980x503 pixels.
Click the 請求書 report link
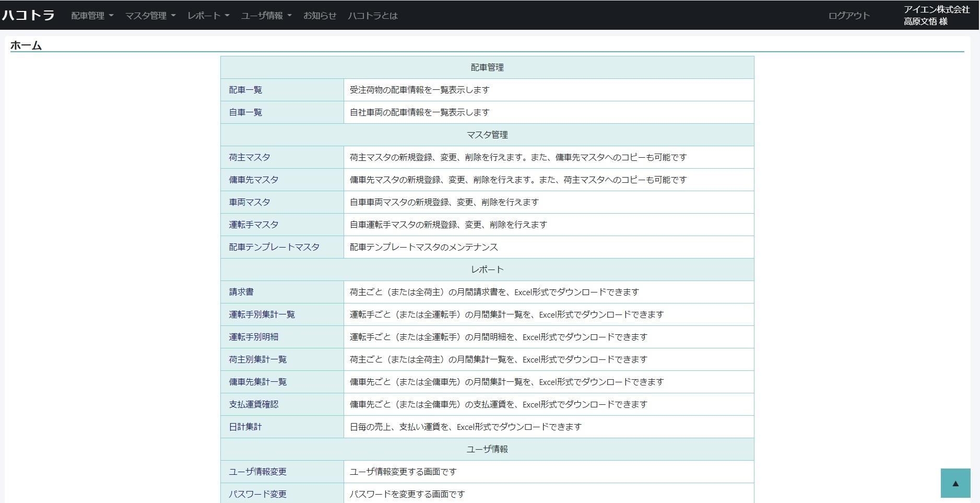[x=241, y=292]
